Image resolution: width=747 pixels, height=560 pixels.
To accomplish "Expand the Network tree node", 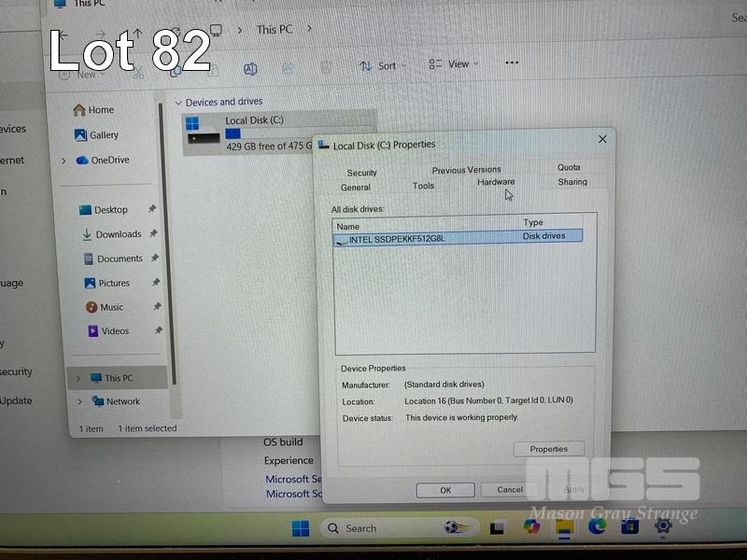I will coord(79,402).
